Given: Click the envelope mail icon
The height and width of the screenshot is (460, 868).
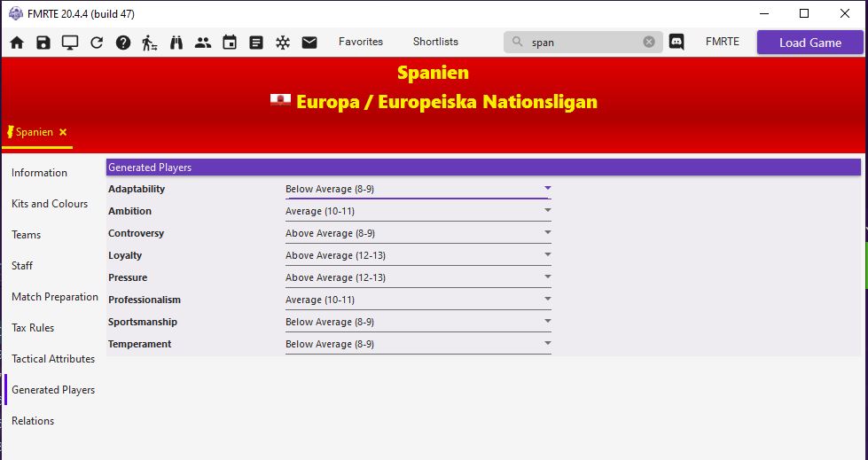Looking at the screenshot, I should coord(309,43).
